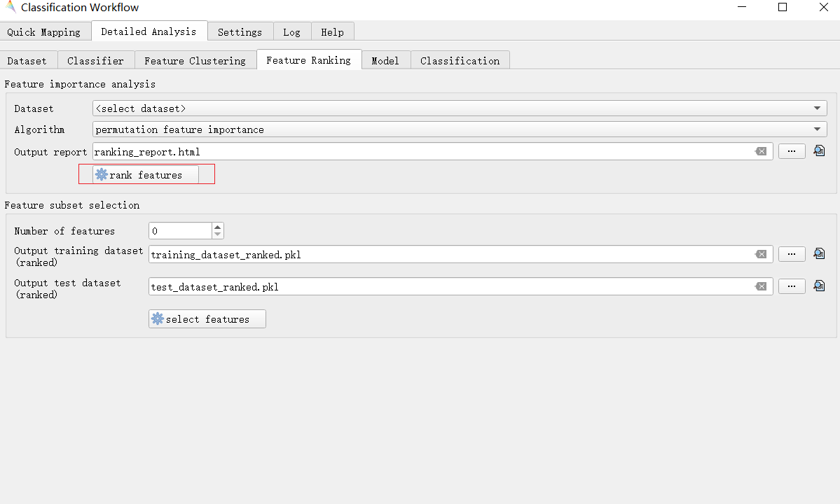This screenshot has width=840, height=504.
Task: Open the output report file viewer icon
Action: point(819,151)
